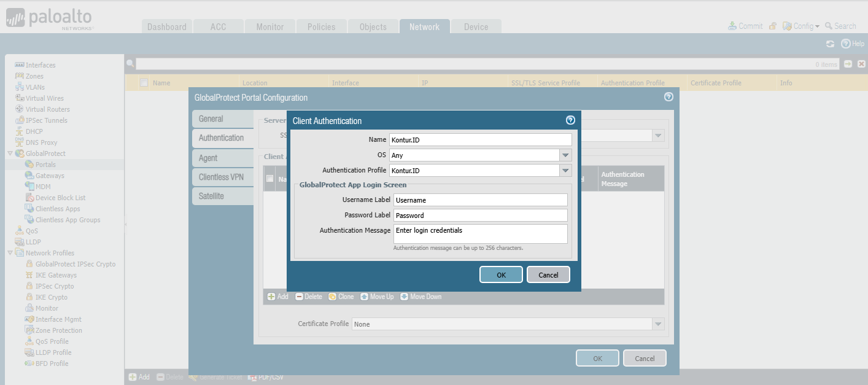Switch to the Objects tab
The width and height of the screenshot is (868, 385).
coord(373,26)
